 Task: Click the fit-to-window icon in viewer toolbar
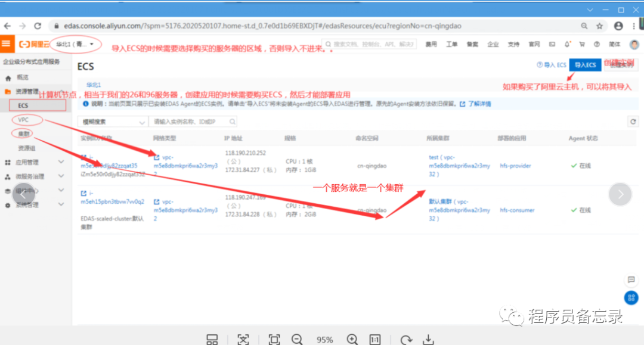pos(274,339)
